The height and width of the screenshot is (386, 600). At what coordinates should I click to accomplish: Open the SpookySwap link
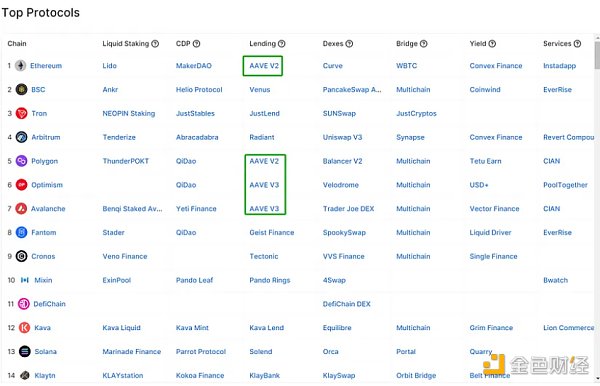[x=344, y=233]
